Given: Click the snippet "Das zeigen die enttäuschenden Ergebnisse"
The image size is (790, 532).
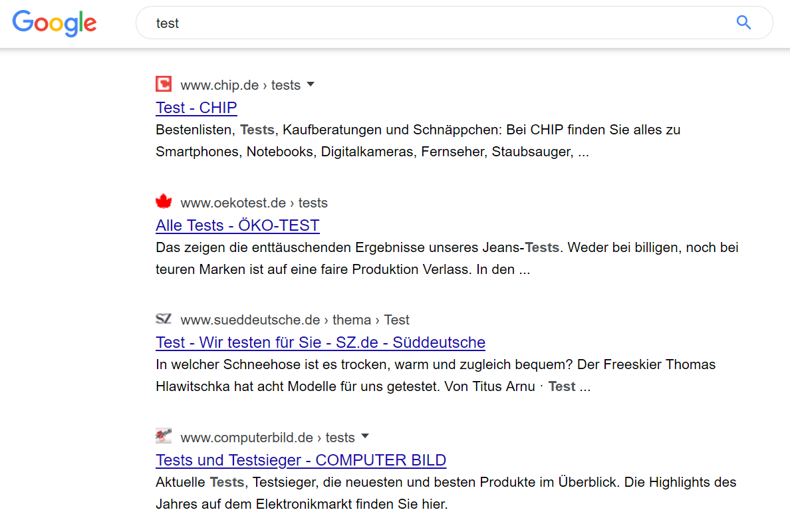Looking at the screenshot, I should (x=447, y=259).
